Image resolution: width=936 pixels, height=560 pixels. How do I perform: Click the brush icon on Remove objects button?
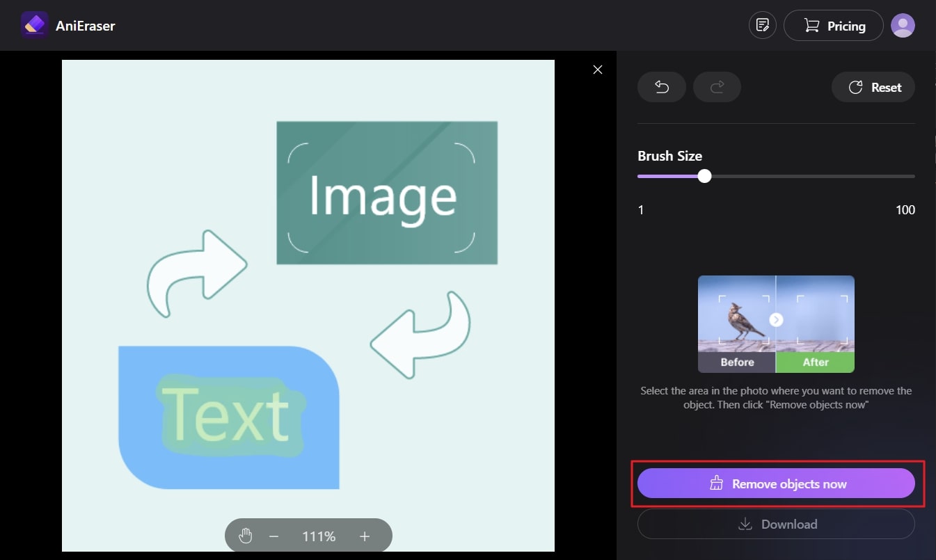(716, 483)
